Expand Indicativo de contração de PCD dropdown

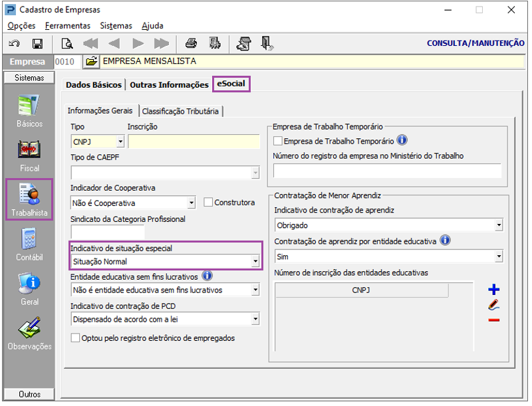pos(255,319)
